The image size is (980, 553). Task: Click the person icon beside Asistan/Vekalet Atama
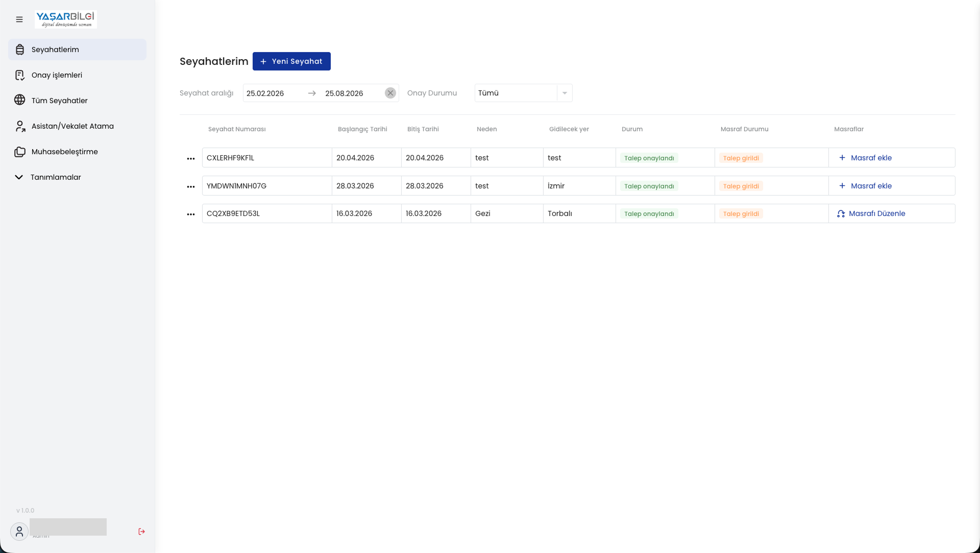(x=20, y=126)
